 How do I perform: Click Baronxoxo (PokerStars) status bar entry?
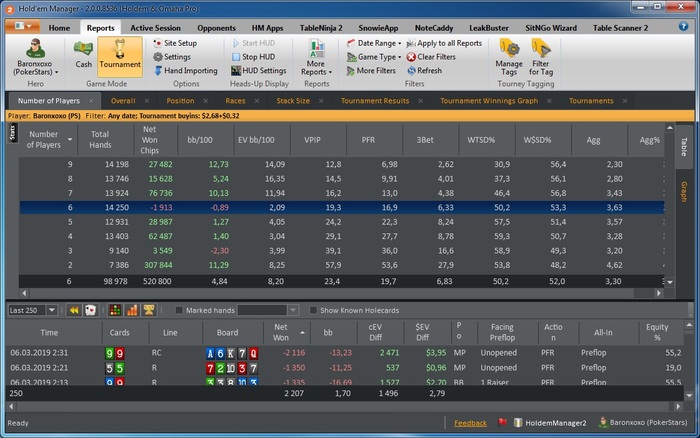643,422
